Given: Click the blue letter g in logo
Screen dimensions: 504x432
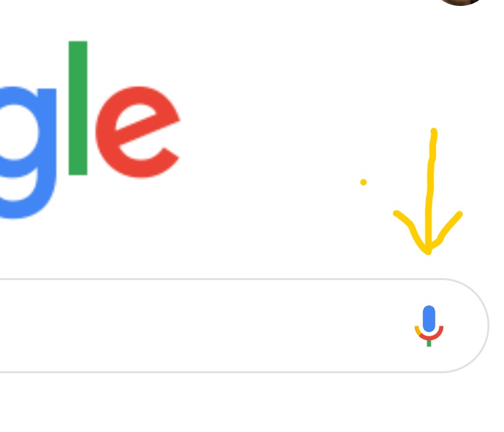Looking at the screenshot, I should 27,153.
